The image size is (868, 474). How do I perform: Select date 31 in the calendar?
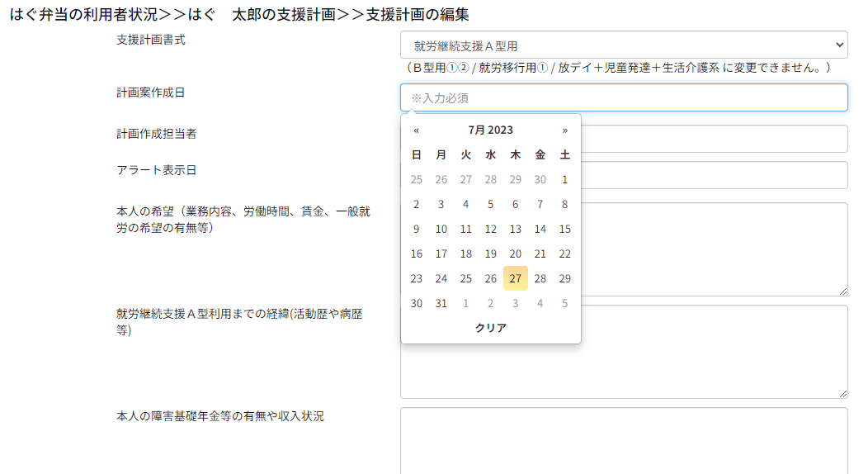441,304
